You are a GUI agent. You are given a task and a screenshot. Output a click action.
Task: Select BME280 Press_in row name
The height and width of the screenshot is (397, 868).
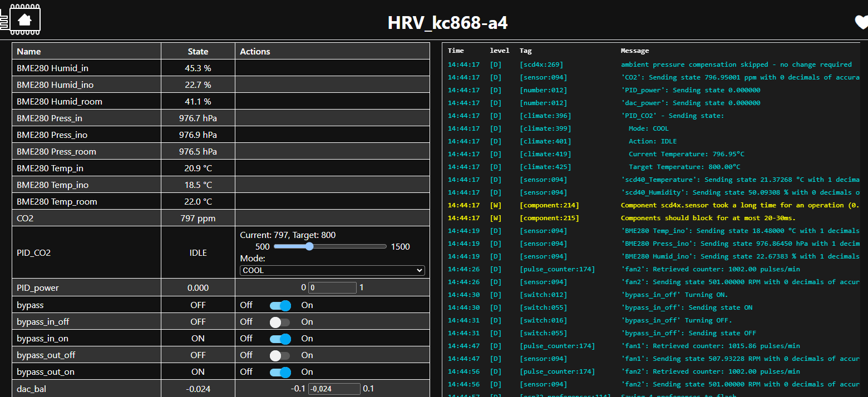(x=50, y=118)
